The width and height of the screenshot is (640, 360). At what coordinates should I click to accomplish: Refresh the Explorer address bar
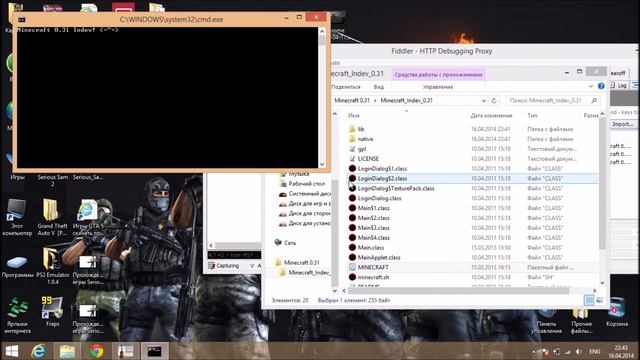(494, 100)
